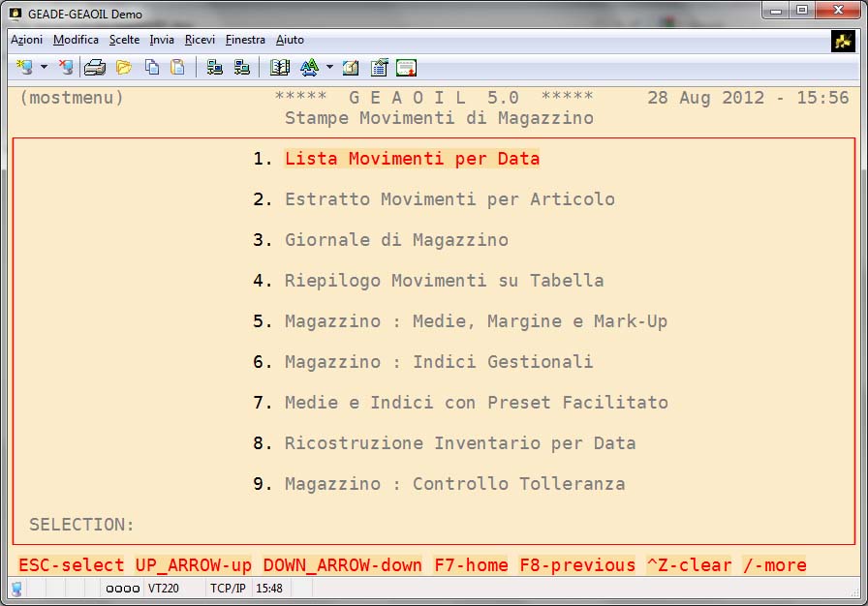Click the font size AA icon
Viewport: 868px width, 606px height.
point(309,68)
